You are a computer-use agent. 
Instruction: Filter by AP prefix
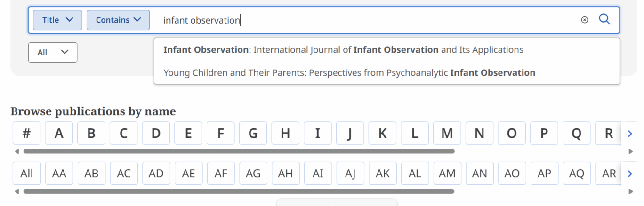[544, 174]
